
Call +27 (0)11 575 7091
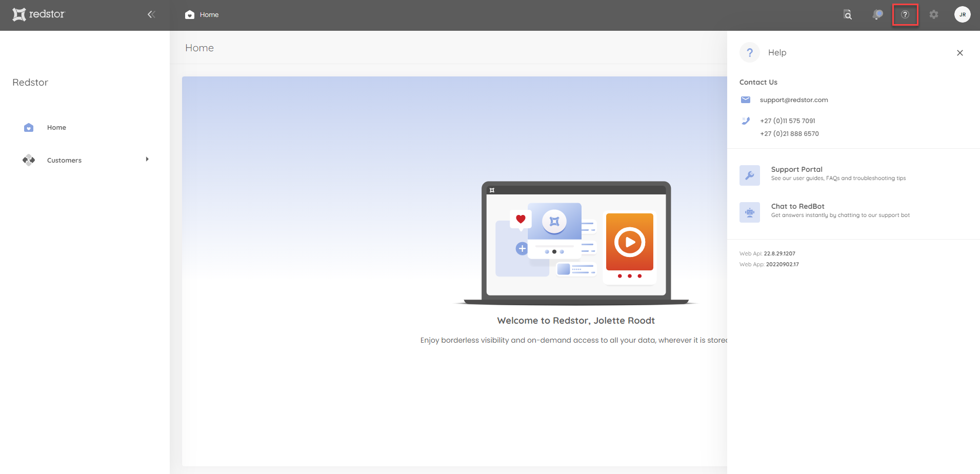point(788,121)
